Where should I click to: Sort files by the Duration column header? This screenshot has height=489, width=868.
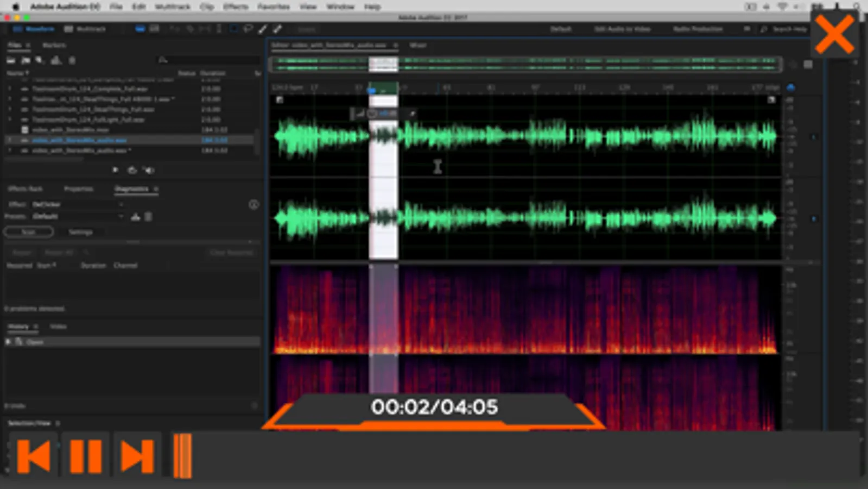point(212,73)
